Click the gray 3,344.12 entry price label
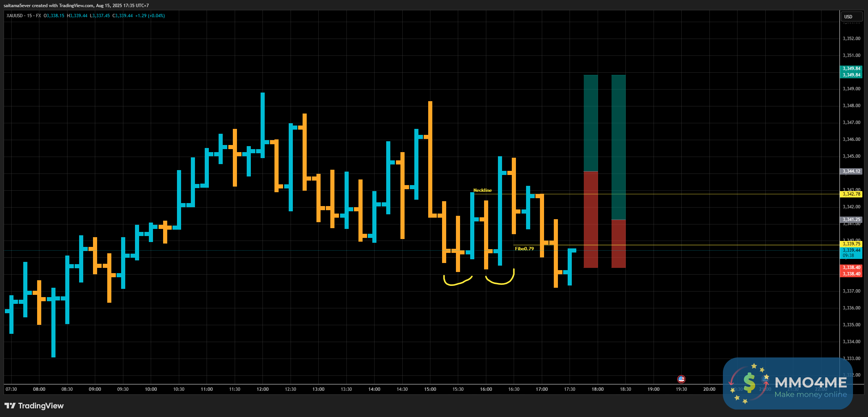The image size is (868, 417). point(851,171)
